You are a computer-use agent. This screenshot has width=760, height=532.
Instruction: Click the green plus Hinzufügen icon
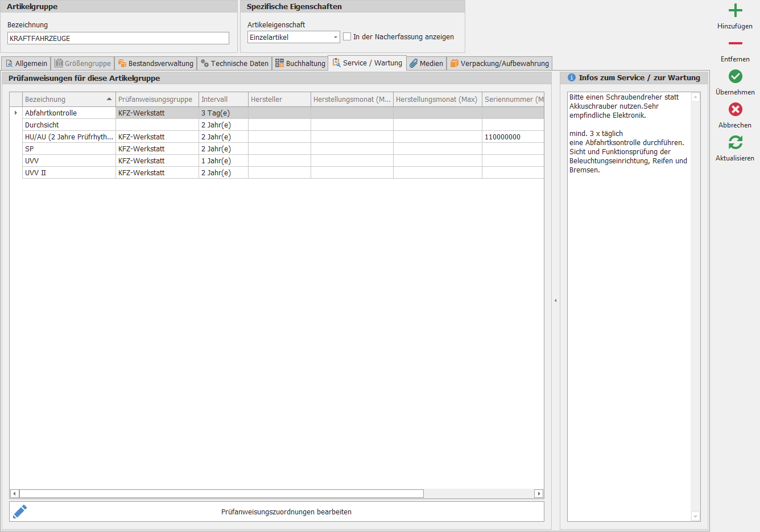735,11
